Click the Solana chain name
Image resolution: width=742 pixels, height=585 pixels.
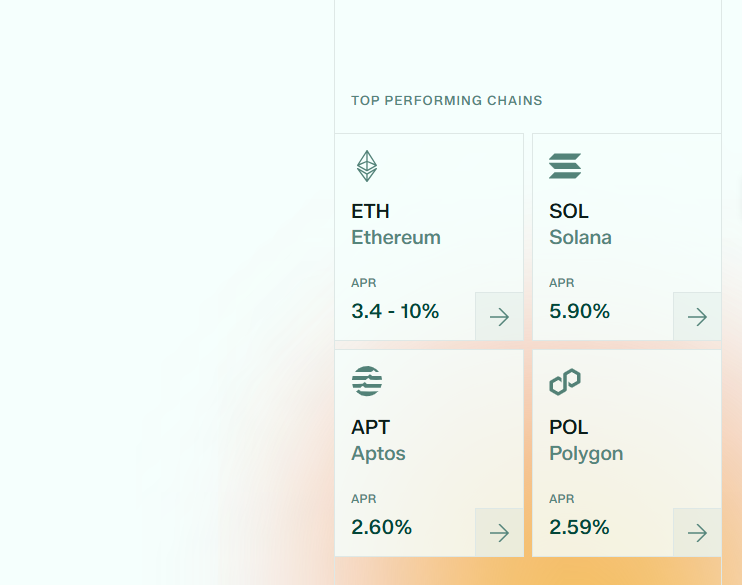pyautogui.click(x=580, y=238)
